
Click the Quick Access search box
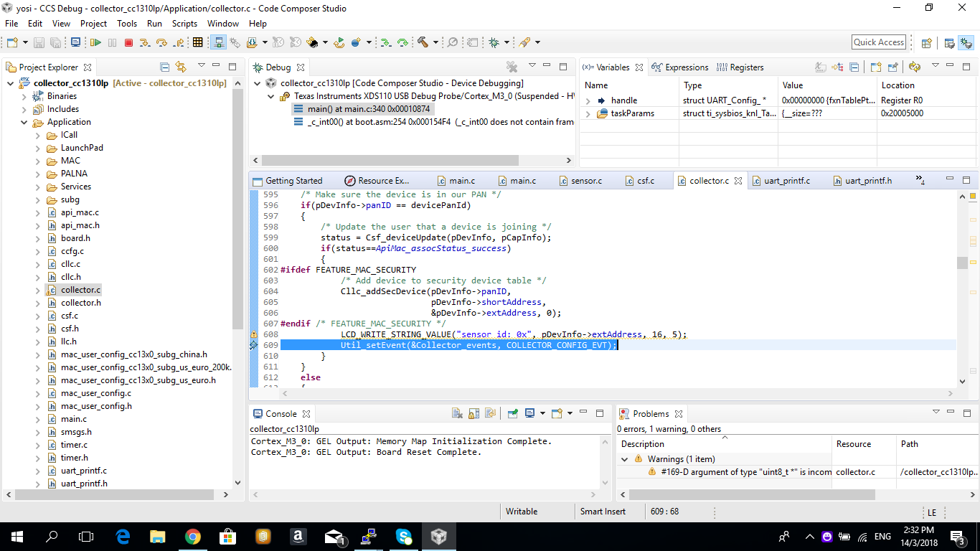(x=878, y=42)
